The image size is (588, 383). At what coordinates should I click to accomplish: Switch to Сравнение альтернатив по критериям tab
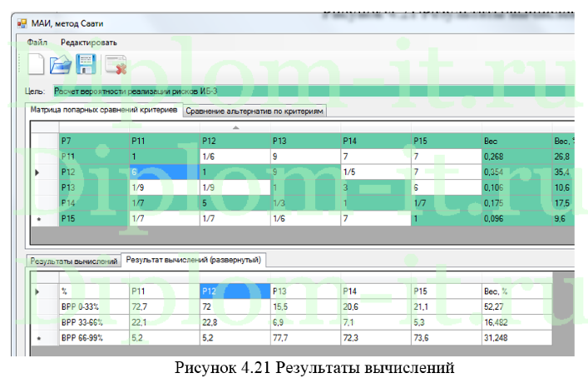coord(254,111)
